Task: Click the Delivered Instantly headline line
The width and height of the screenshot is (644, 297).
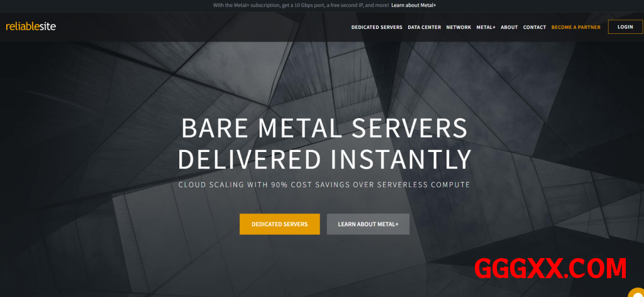Action: point(324,159)
